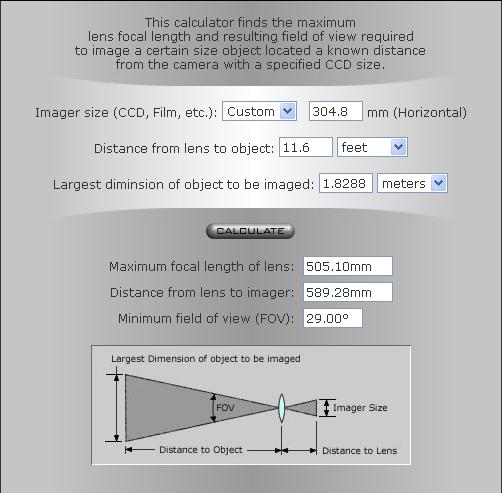Click the arrow on the meters dropdown
Viewport: 502px width, 493px height.
(x=438, y=183)
